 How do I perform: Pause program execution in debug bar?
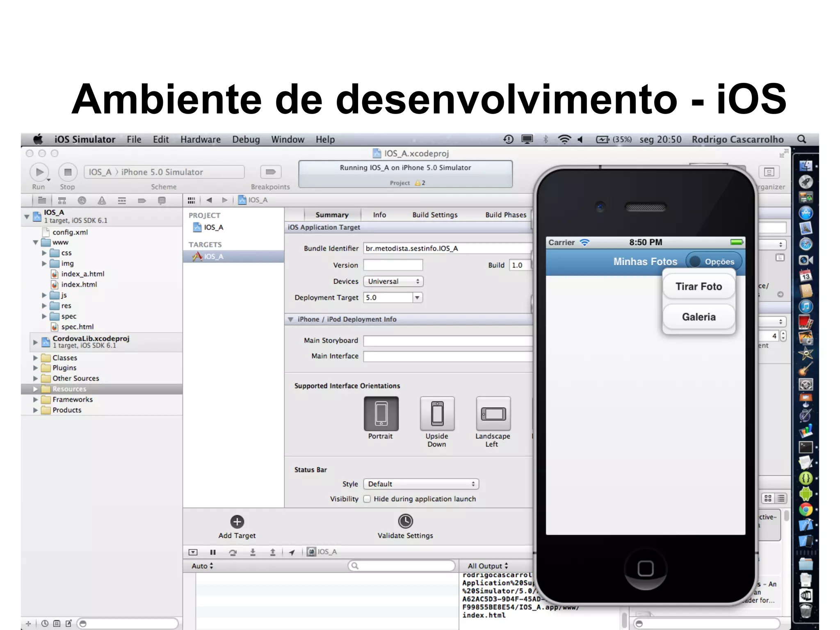[213, 552]
